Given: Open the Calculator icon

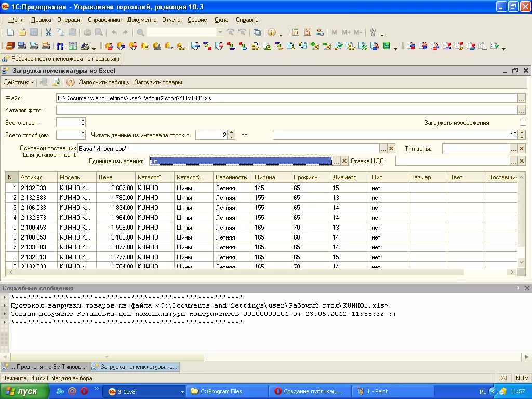Looking at the screenshot, I should pos(296,32).
